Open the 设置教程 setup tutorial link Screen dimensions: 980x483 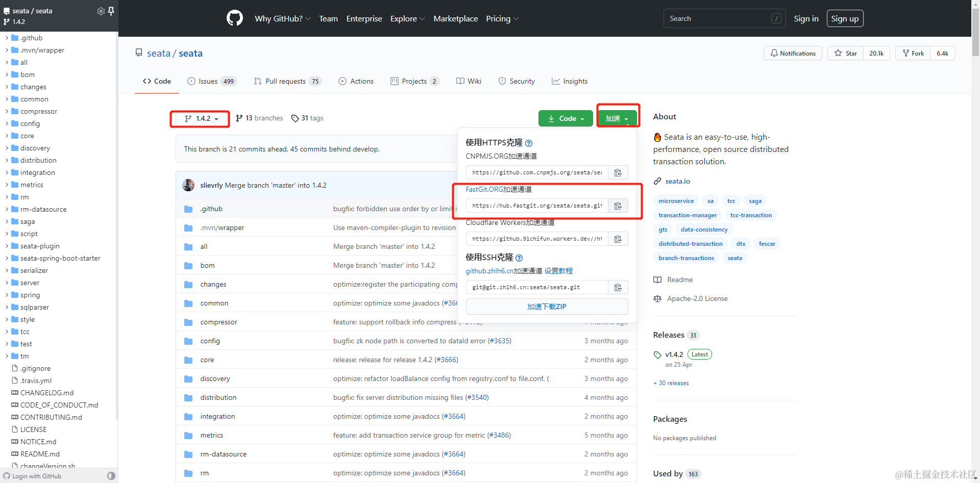[x=558, y=271]
